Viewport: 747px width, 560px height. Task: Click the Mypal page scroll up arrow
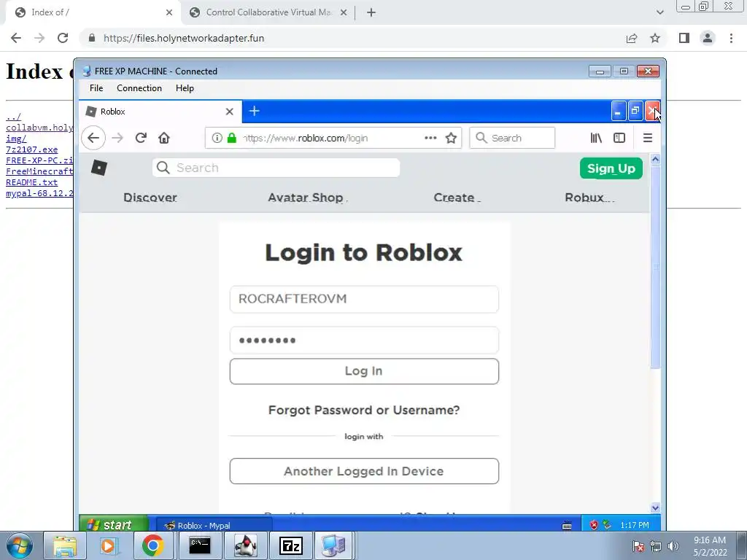655,160
